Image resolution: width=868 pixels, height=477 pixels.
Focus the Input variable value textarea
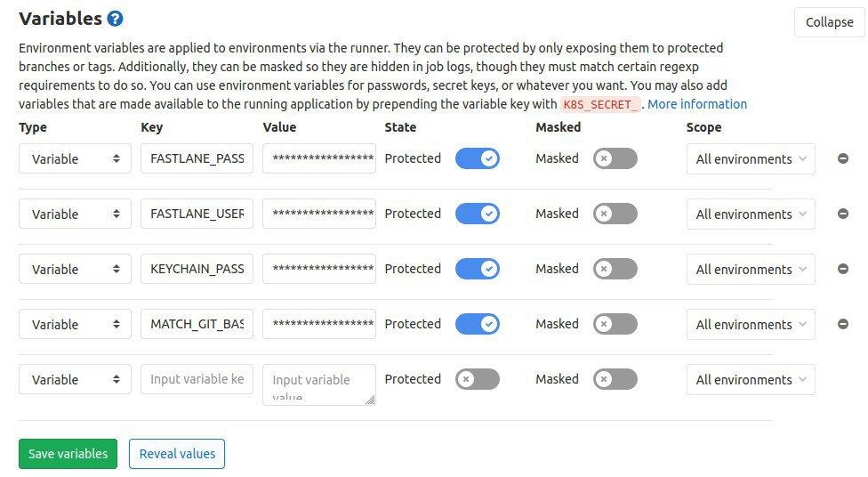tap(319, 384)
